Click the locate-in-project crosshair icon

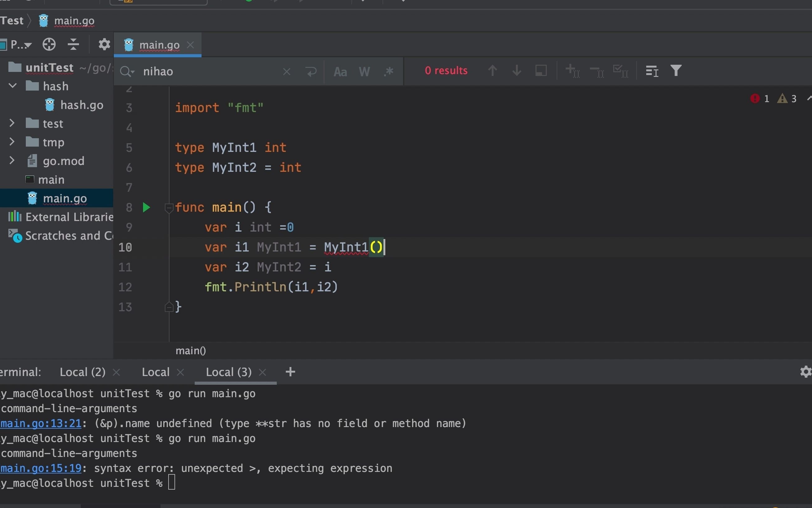coord(49,44)
